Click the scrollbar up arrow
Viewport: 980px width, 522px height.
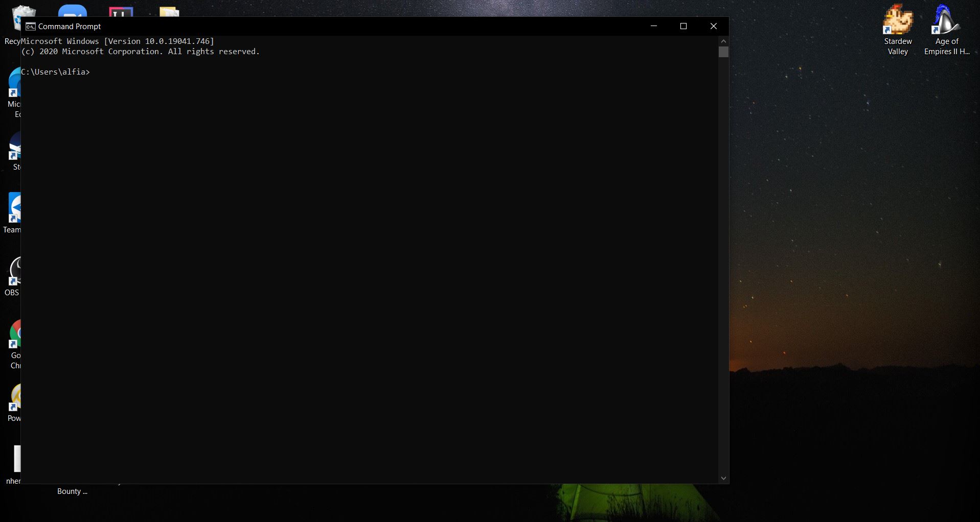click(723, 41)
